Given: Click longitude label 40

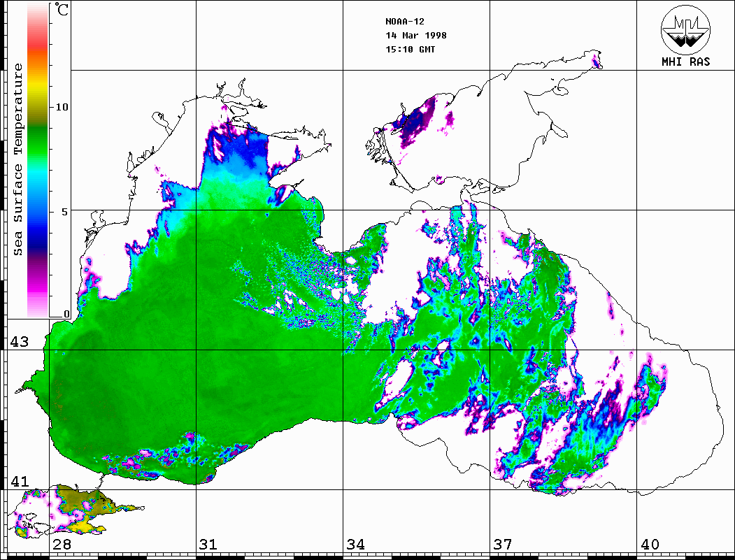Looking at the screenshot, I should [x=650, y=545].
